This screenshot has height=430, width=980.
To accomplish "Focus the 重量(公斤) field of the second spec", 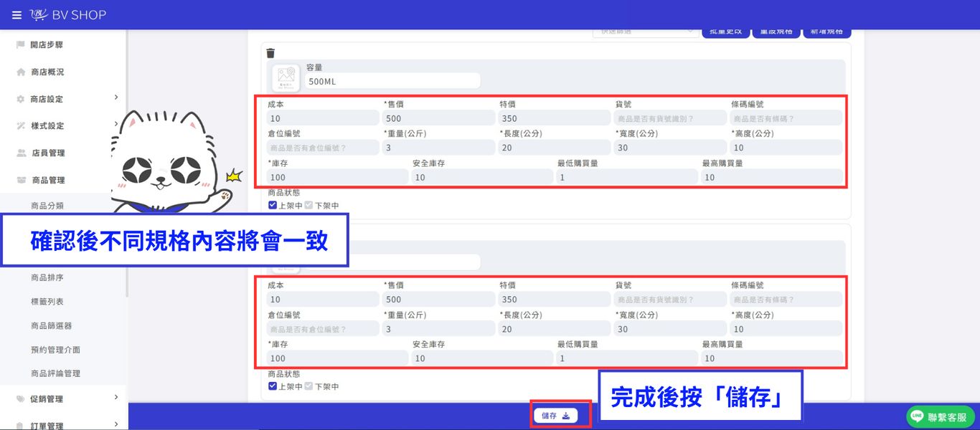I will [439, 329].
